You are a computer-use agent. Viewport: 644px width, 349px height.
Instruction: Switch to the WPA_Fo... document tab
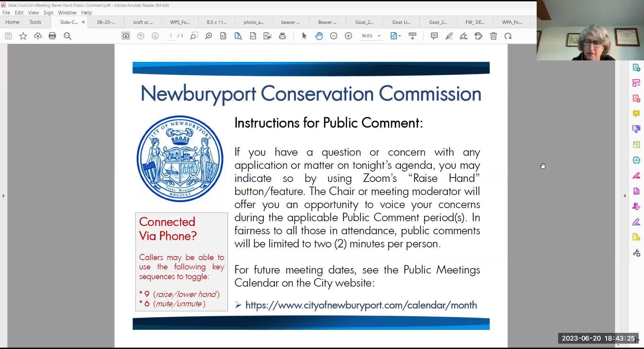pos(512,22)
